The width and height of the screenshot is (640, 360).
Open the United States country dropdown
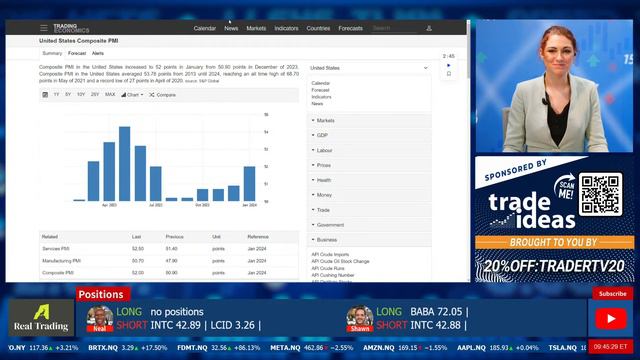[x=369, y=68]
